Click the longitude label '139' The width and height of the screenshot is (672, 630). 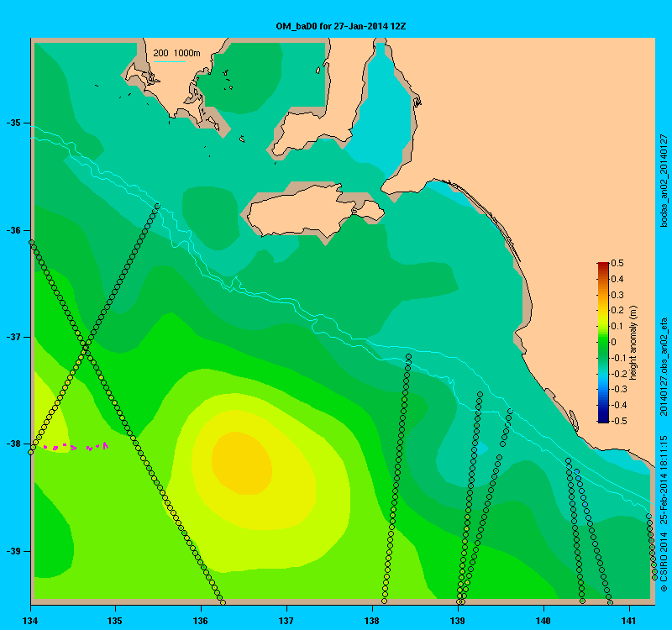458,621
